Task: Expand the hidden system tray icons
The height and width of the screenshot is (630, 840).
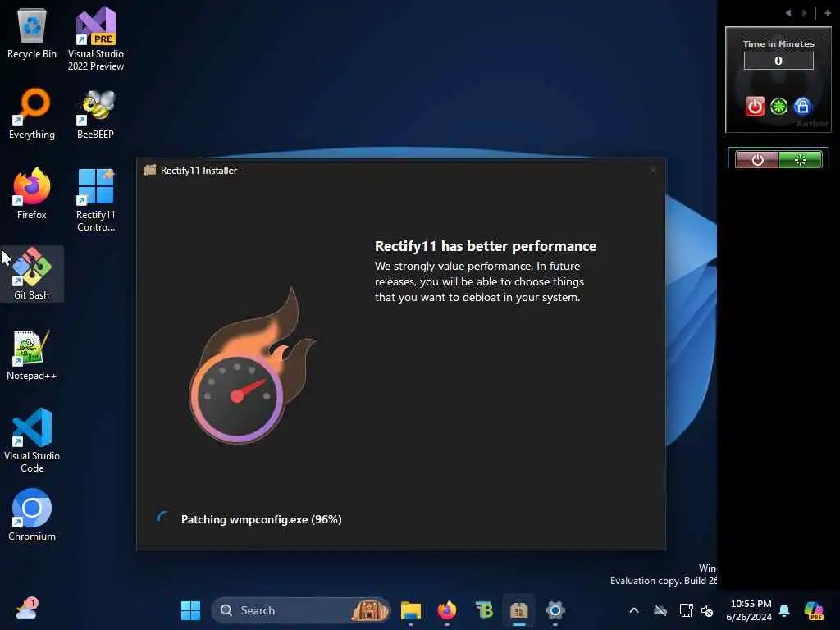Action: click(634, 610)
